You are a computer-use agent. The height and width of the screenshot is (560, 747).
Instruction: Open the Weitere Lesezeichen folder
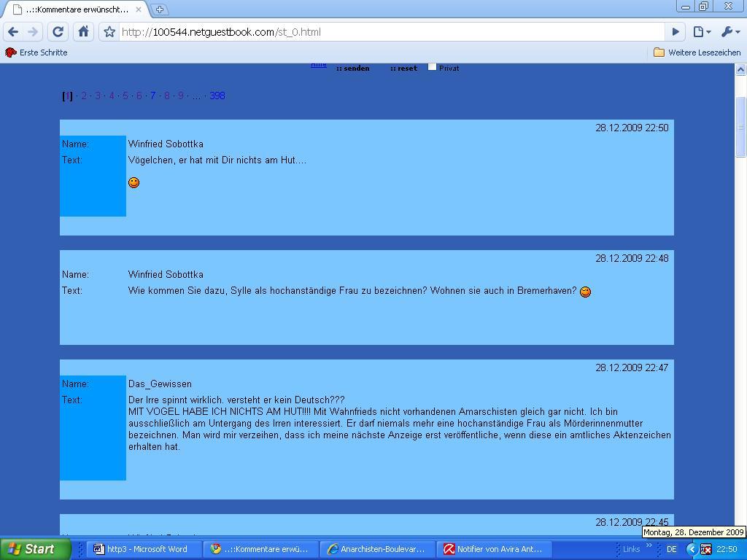(697, 52)
